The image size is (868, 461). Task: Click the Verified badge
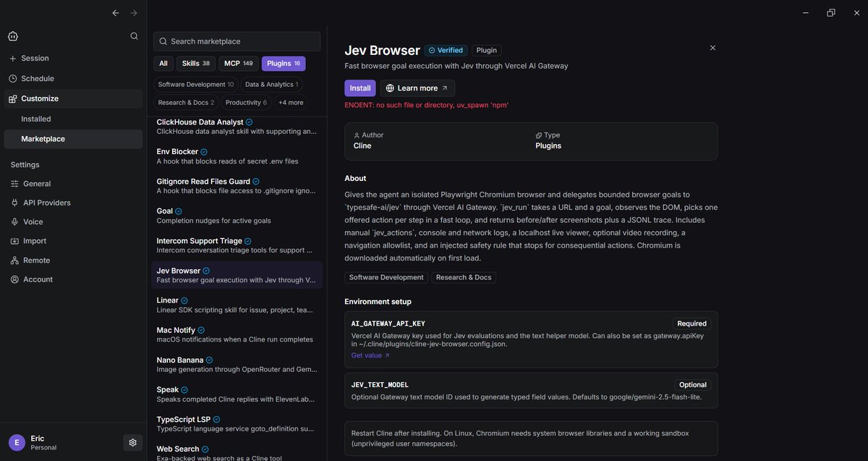(446, 51)
